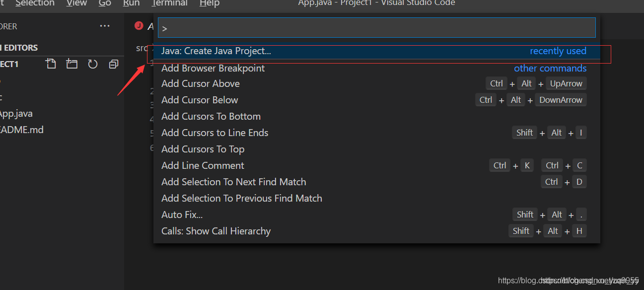This screenshot has height=290, width=644.
Task: Choose Add Cursor Above command
Action: (x=377, y=83)
